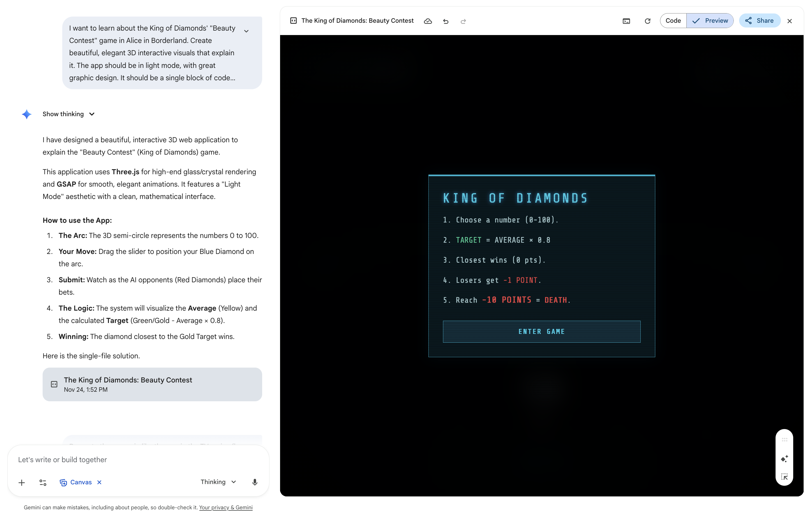
Task: Click the microphone voice input icon
Action: coord(255,482)
